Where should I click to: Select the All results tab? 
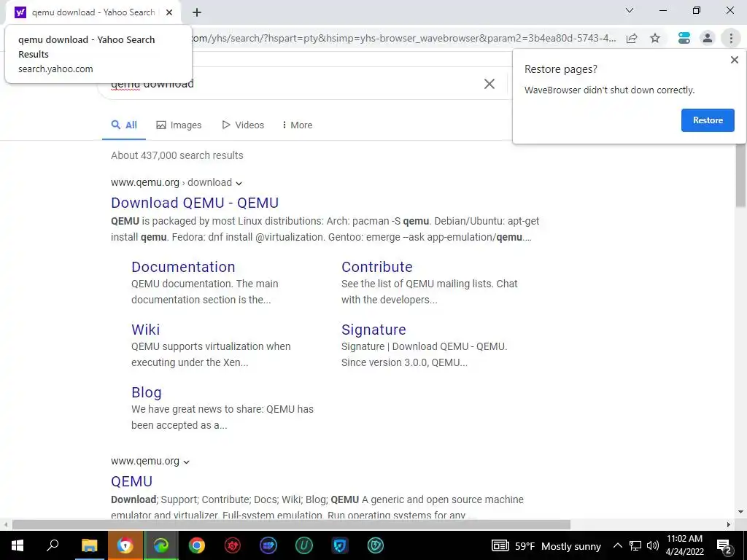point(124,125)
